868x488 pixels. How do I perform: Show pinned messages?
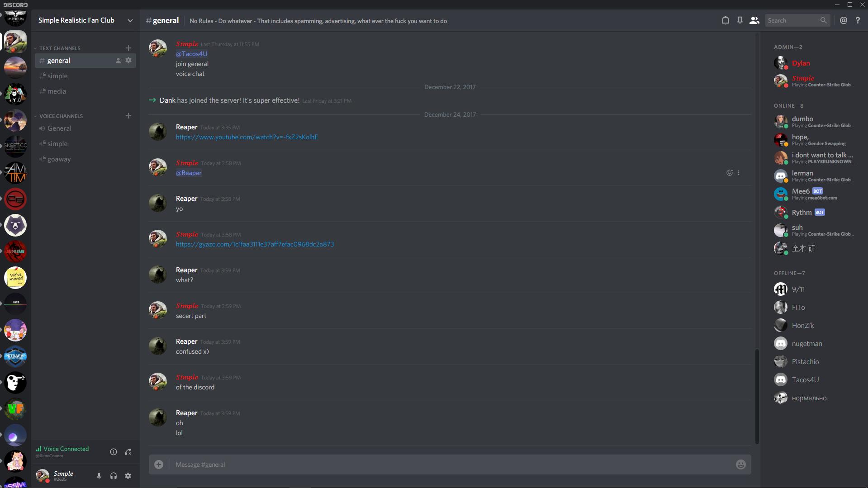740,20
